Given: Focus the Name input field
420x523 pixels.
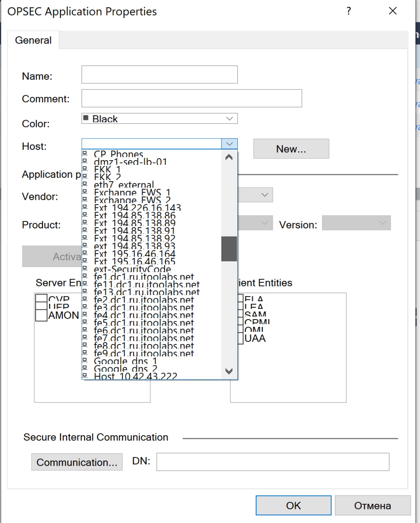Looking at the screenshot, I should (x=159, y=74).
